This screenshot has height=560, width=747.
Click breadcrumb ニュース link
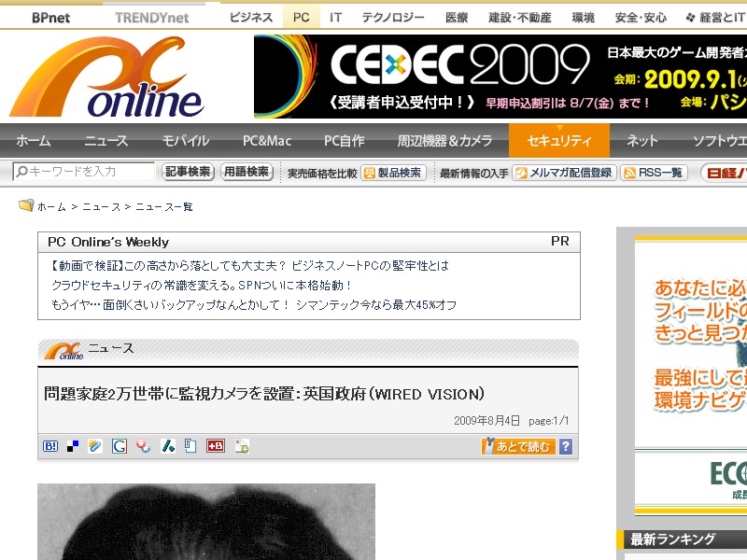coord(102,206)
